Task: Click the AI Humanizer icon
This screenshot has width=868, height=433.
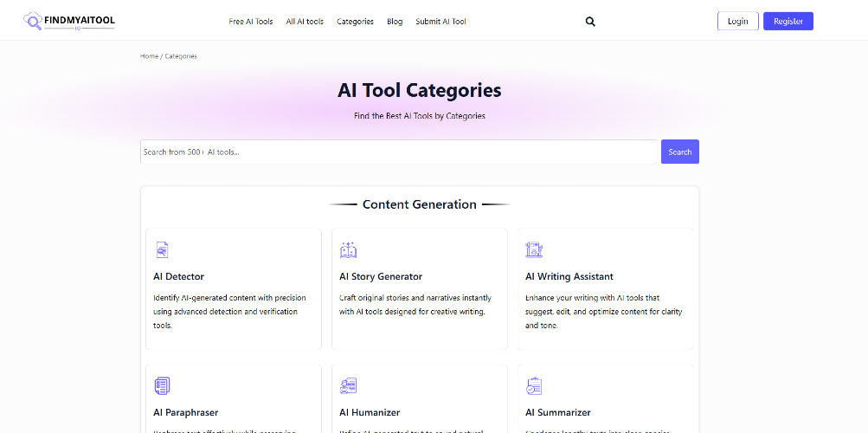Action: click(x=348, y=386)
